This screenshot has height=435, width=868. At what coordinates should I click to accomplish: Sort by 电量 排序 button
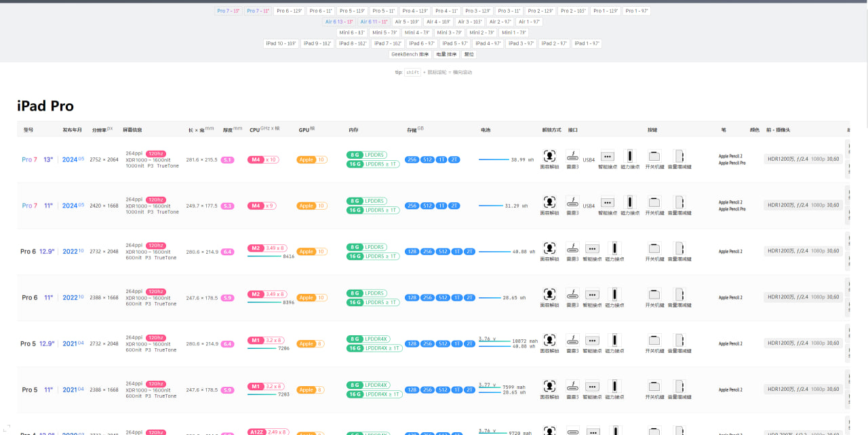pos(446,54)
